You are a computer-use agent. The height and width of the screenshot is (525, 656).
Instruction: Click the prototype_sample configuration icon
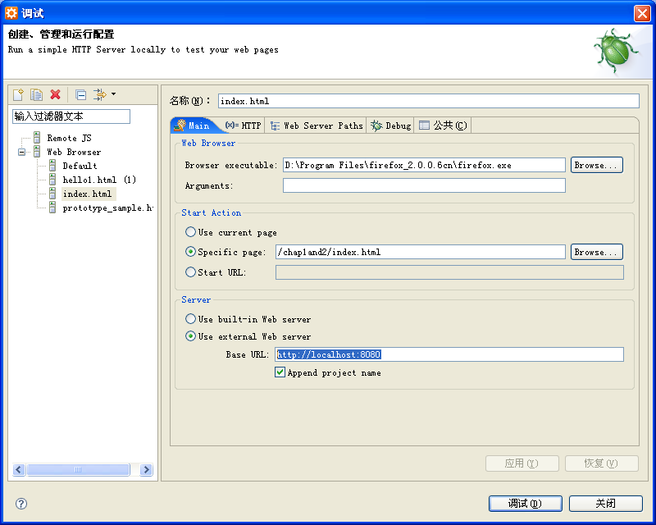coord(52,208)
